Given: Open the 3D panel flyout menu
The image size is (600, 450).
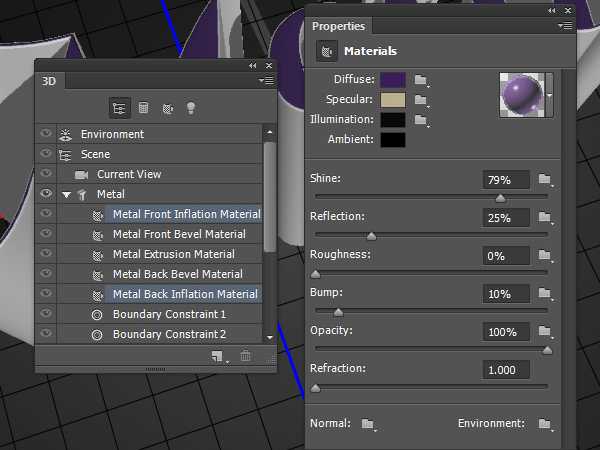Looking at the screenshot, I should click(x=266, y=81).
